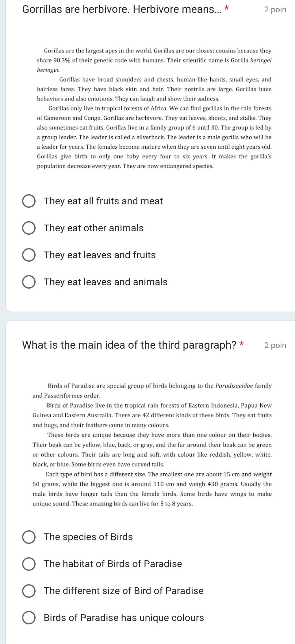Click label text 'The species of Birds'
The width and height of the screenshot is (295, 644).
pyautogui.click(x=88, y=537)
